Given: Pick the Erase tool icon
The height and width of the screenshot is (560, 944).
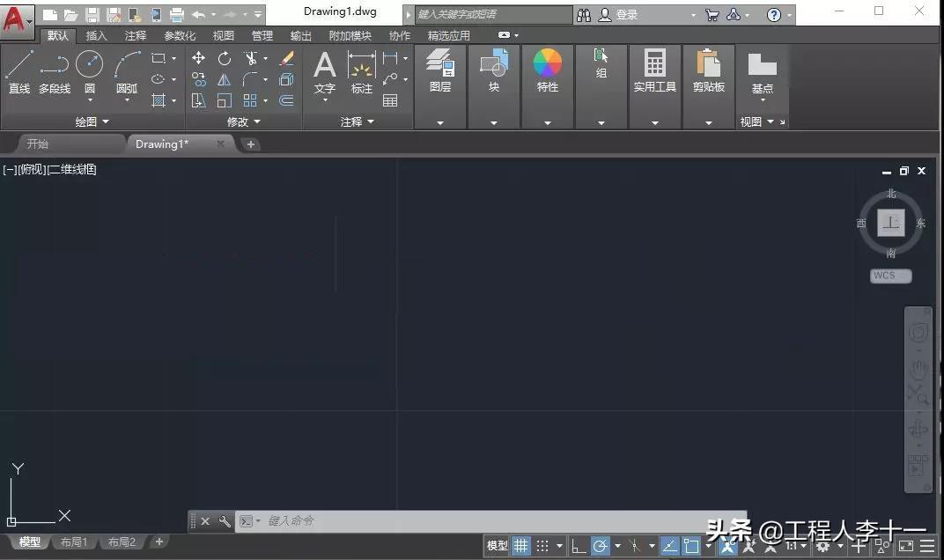Looking at the screenshot, I should click(x=287, y=58).
